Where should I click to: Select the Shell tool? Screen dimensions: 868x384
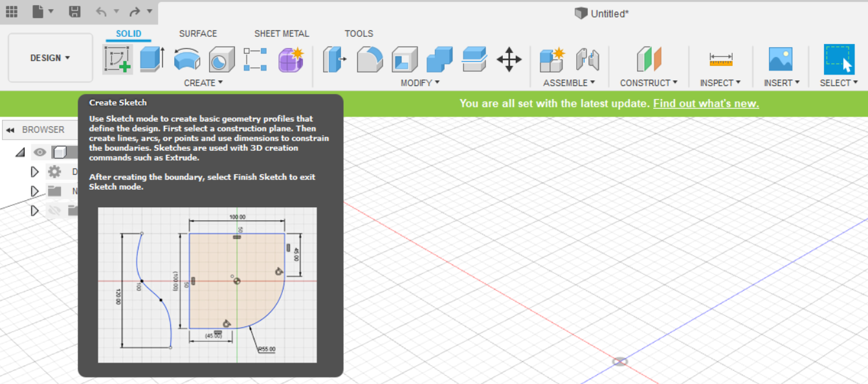pos(405,59)
